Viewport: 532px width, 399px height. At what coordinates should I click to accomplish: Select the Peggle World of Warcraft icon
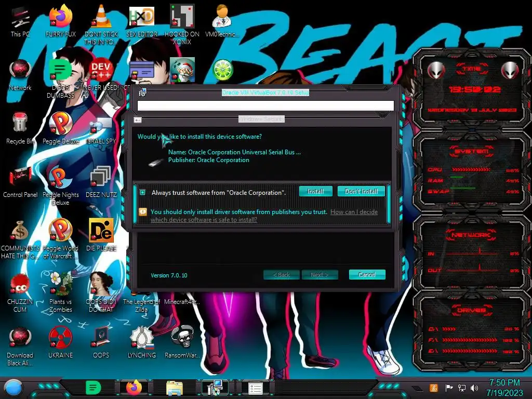click(61, 239)
